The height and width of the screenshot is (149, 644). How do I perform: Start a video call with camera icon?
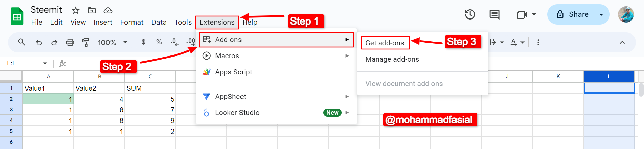point(521,14)
